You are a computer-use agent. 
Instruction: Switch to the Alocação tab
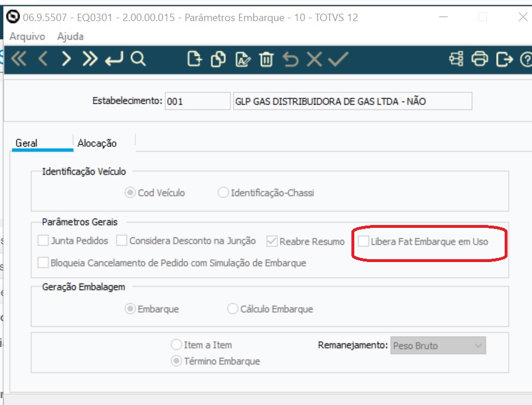tap(97, 144)
